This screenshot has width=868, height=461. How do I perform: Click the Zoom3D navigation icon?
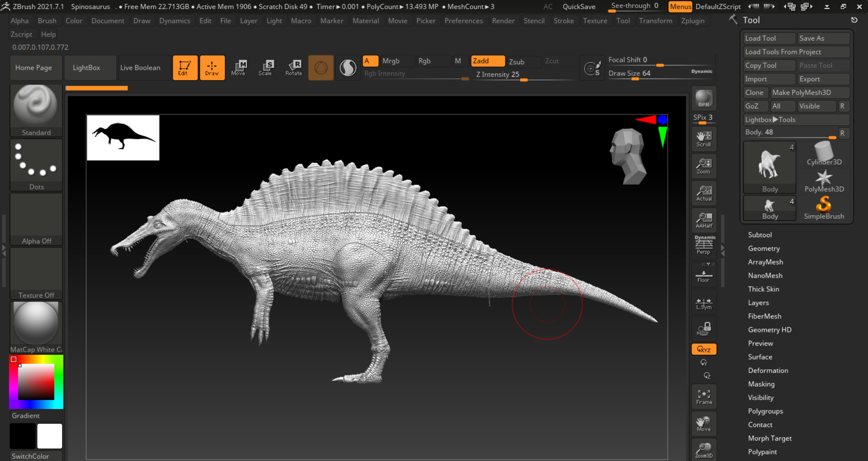704,450
